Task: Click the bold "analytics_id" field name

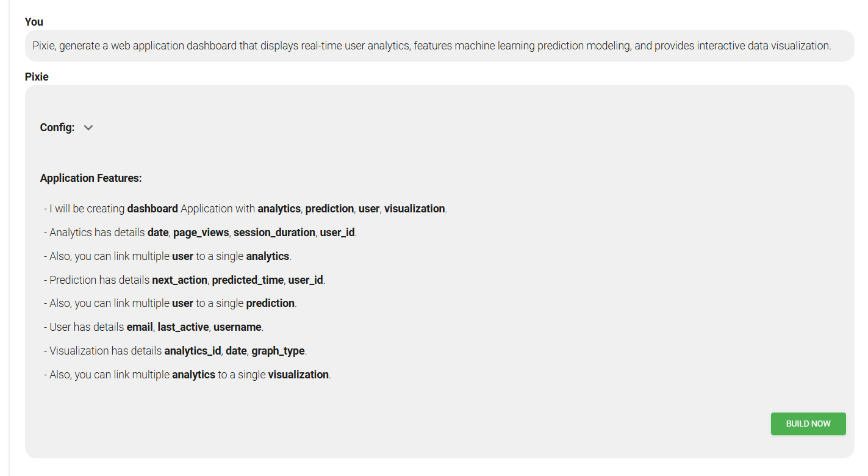Action: 192,351
